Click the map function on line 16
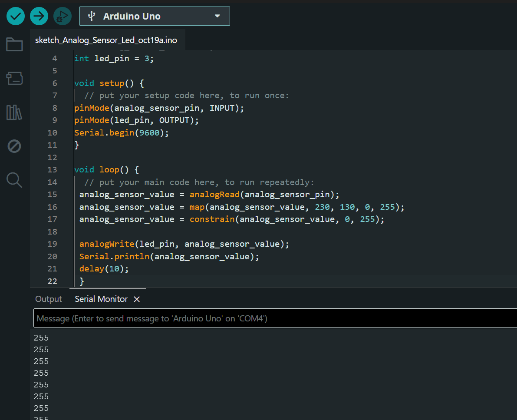Screen dimensions: 517x420 pyautogui.click(x=197, y=207)
